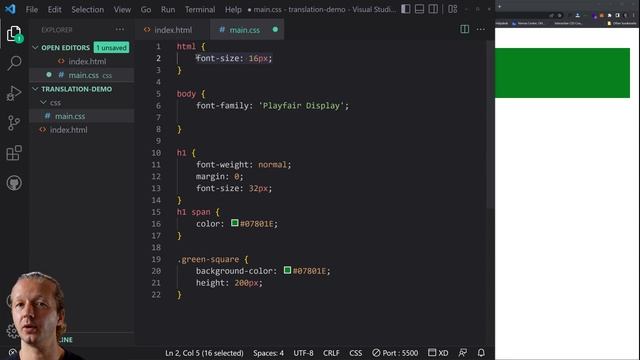Viewport: 640px width, 360px height.
Task: Open the Extensions view
Action: pos(14,153)
